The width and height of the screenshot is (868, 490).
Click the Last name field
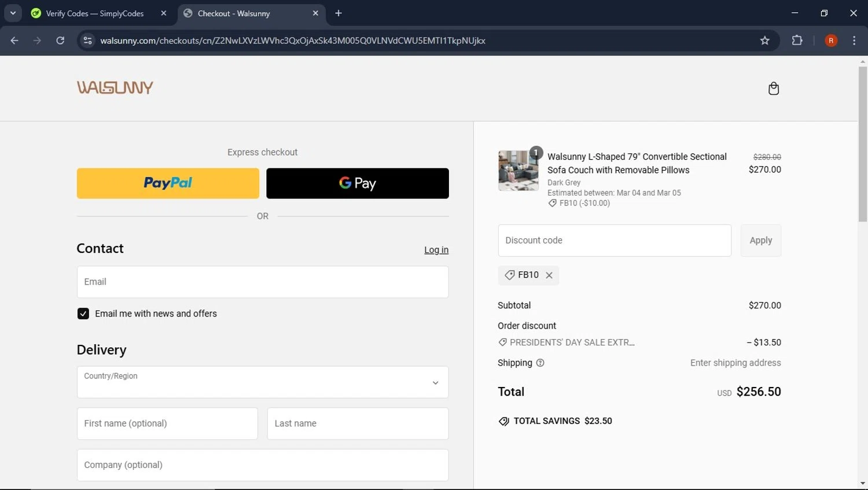tap(358, 423)
